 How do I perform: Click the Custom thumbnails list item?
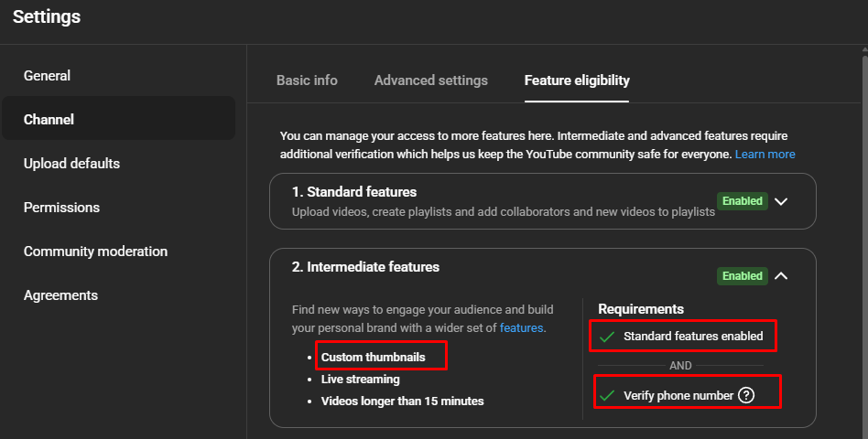373,358
